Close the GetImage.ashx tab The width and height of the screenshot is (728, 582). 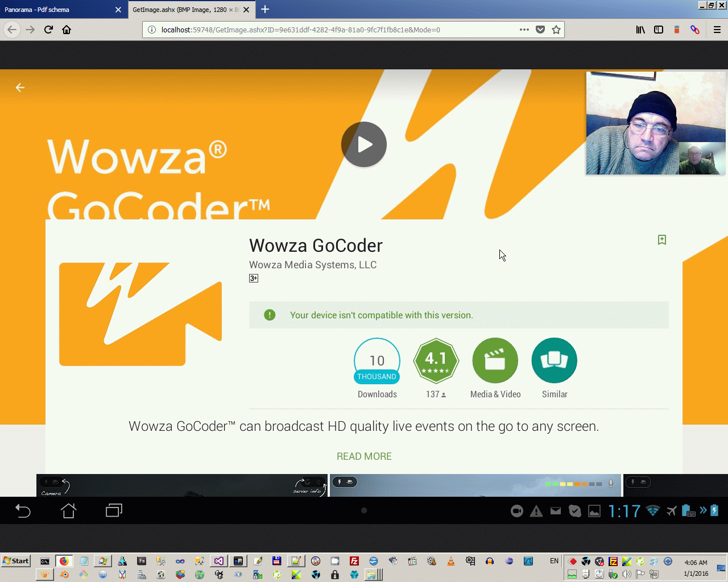pos(246,10)
